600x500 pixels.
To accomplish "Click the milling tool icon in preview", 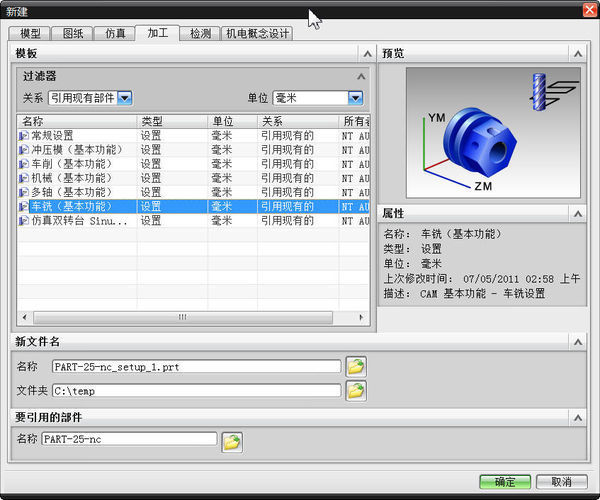I will coord(553,92).
